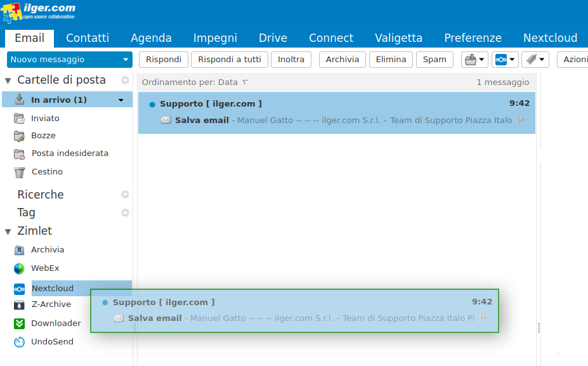Click the Posta indesiderata folder icon
This screenshot has width=588, height=366.
19,154
